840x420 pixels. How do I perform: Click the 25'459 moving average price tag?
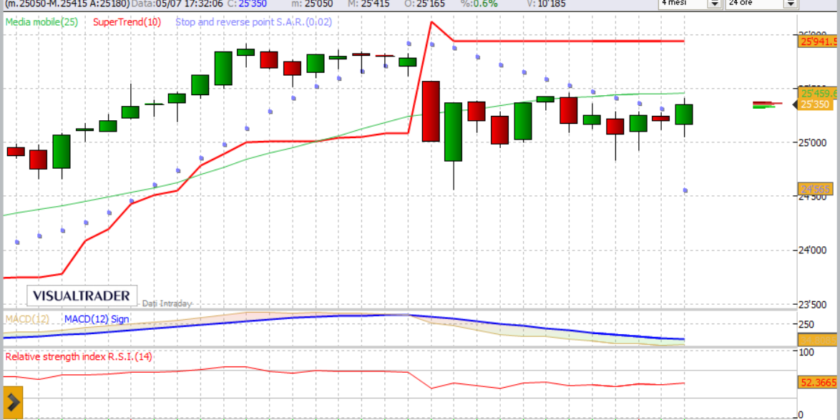[816, 93]
